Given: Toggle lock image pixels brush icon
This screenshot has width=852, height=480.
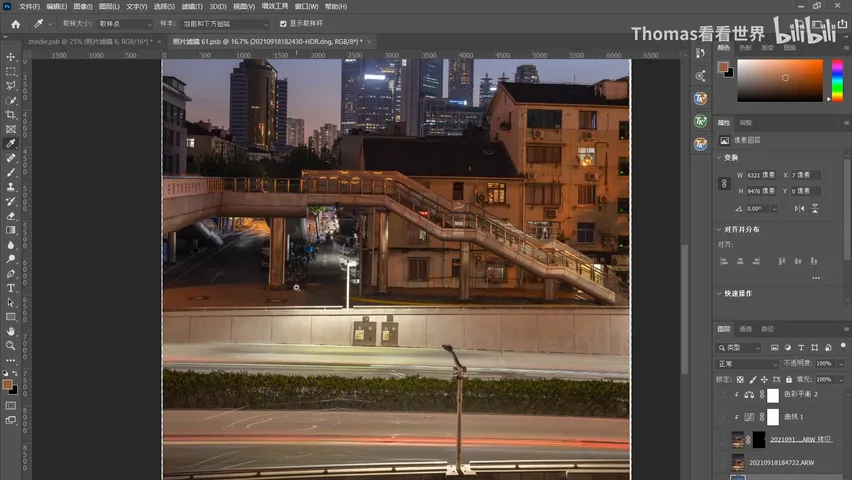Looking at the screenshot, I should [x=753, y=379].
